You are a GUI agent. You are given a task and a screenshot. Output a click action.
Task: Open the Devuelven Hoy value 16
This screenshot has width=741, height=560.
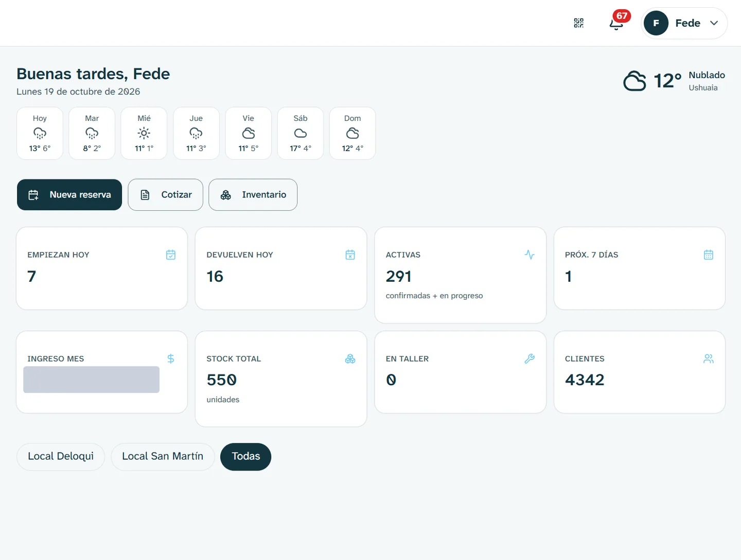(x=215, y=277)
